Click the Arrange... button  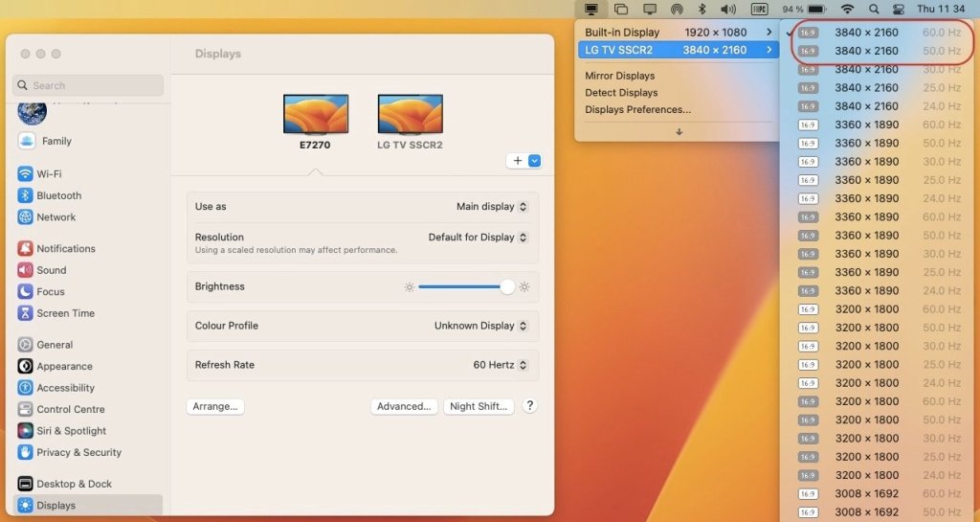click(215, 406)
